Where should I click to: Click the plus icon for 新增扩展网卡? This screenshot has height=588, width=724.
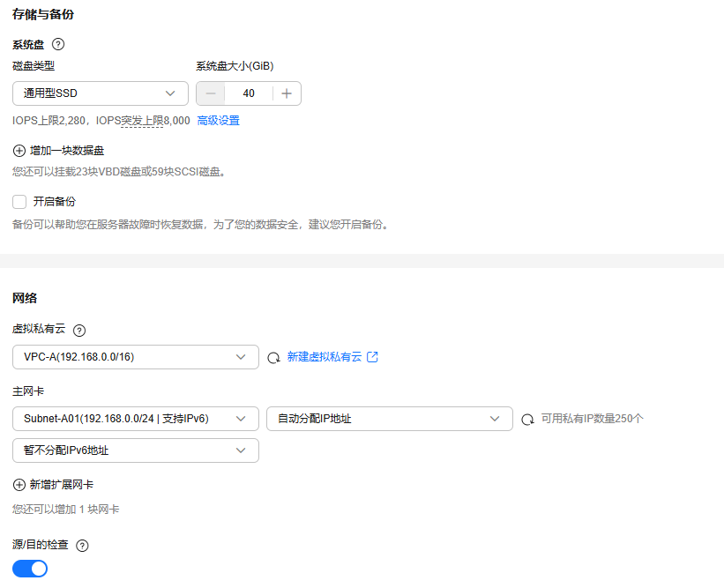point(19,485)
